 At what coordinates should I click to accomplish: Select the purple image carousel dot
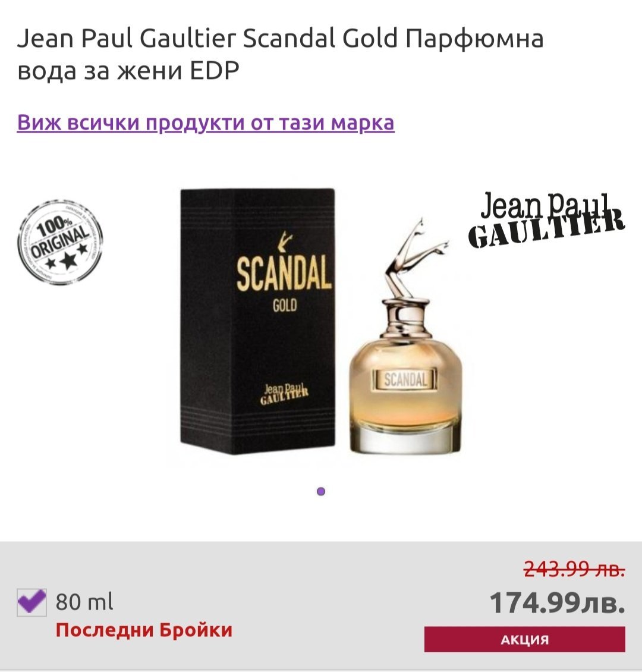[x=321, y=491]
